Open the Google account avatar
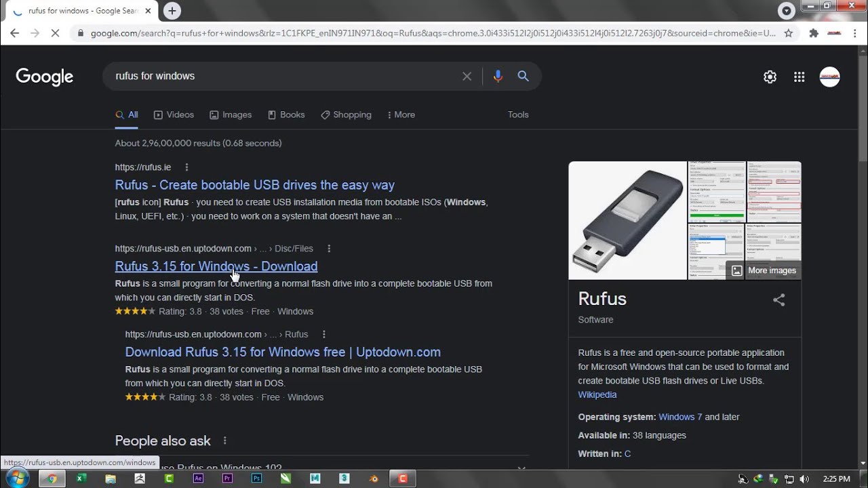Viewport: 868px width, 488px height. click(829, 77)
